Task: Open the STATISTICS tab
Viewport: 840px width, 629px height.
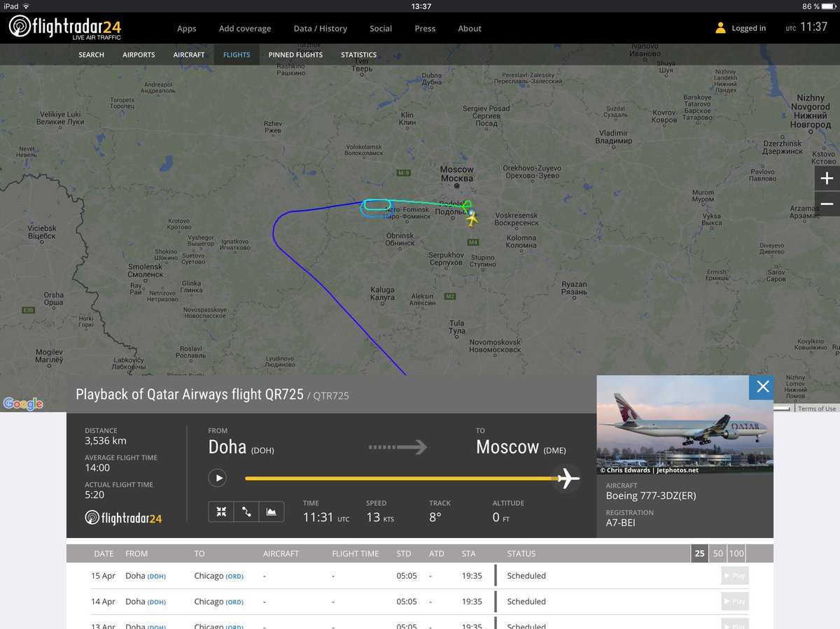Action: pyautogui.click(x=358, y=54)
